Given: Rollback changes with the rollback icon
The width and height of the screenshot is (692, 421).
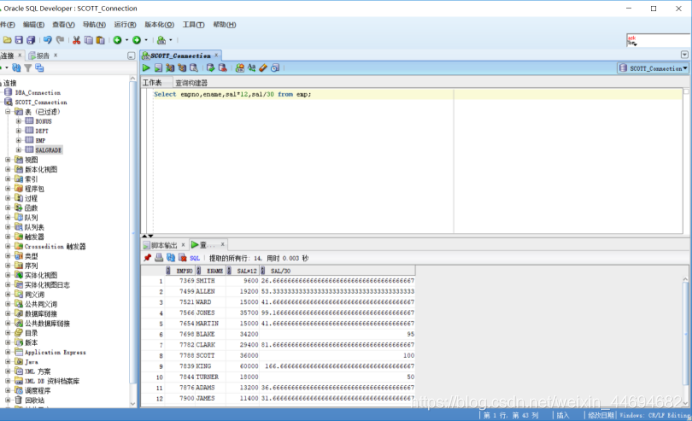Looking at the screenshot, I should point(222,68).
